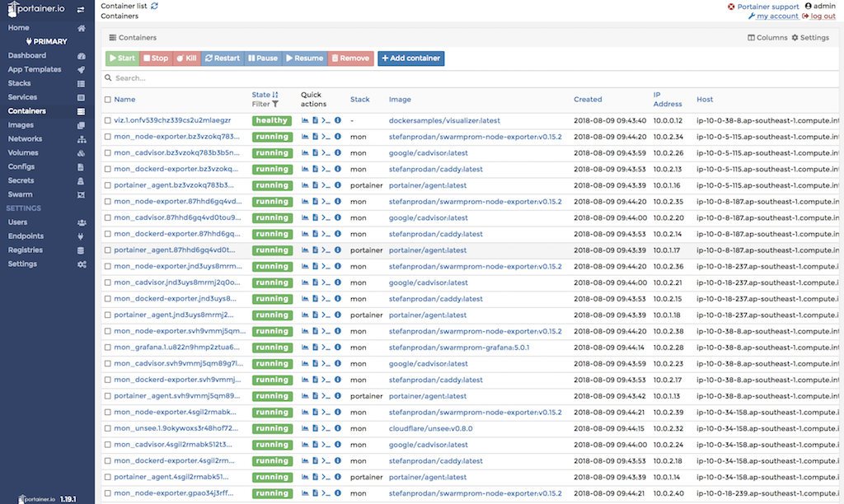Click the refresh icon next to Container list
Image resolution: width=844 pixels, height=504 pixels.
pyautogui.click(x=154, y=6)
